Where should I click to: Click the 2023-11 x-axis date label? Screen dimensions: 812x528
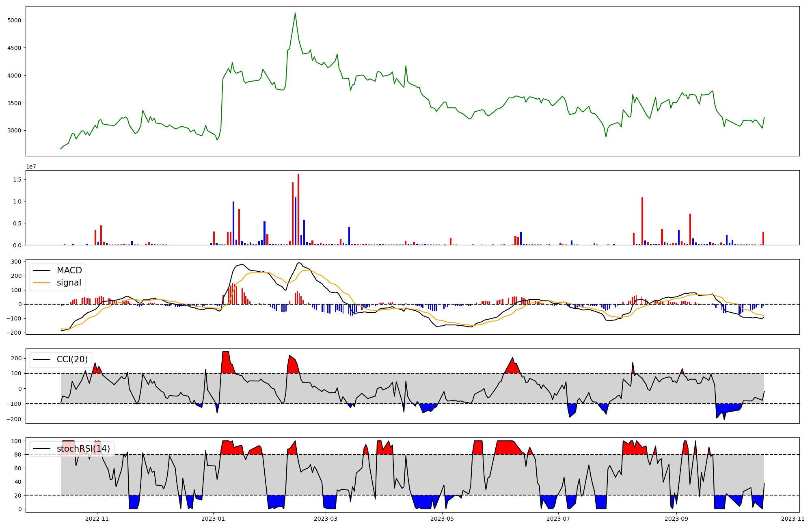coord(793,519)
